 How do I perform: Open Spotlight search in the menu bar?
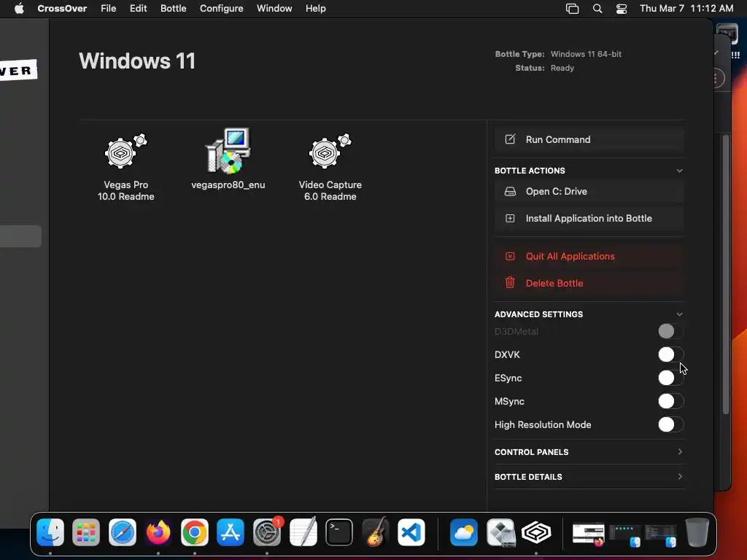pos(597,9)
